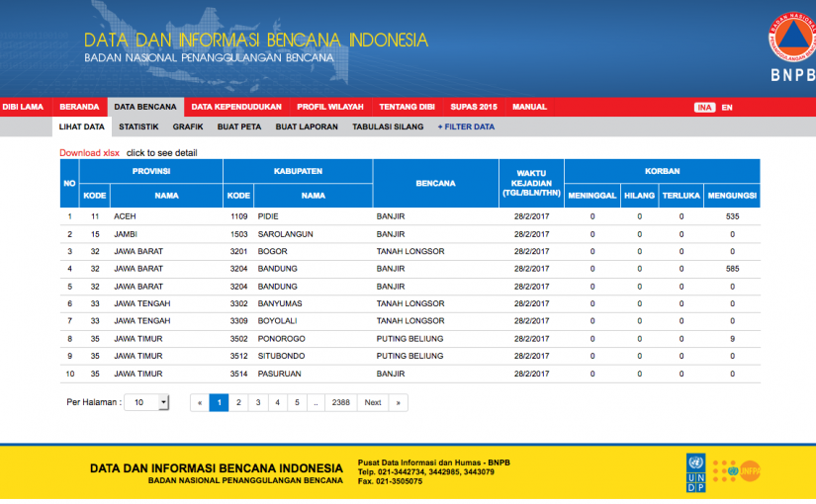Viewport: 816px width, 504px height.
Task: Click the PONOROGO kabupaten cell
Action: 281,339
